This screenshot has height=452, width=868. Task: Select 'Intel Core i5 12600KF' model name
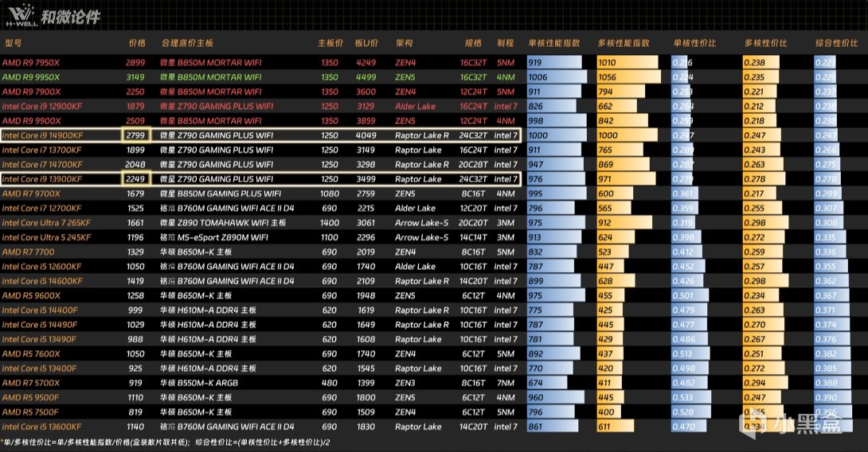[x=41, y=267]
